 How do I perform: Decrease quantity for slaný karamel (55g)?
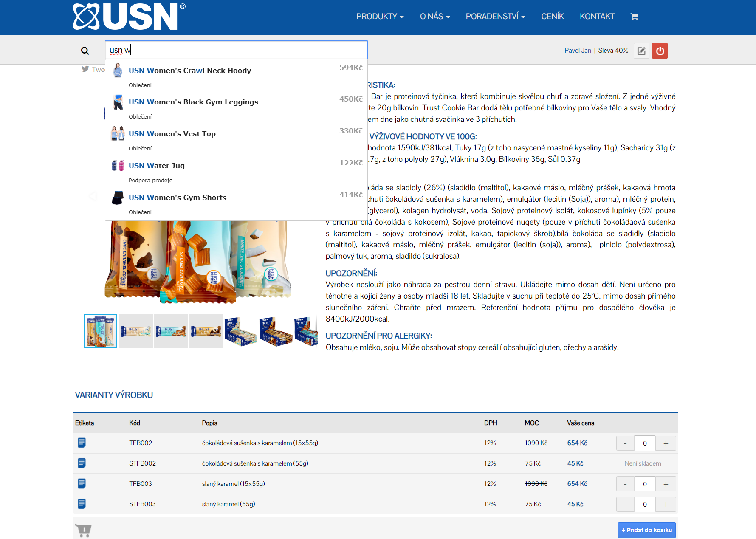pyautogui.click(x=625, y=505)
